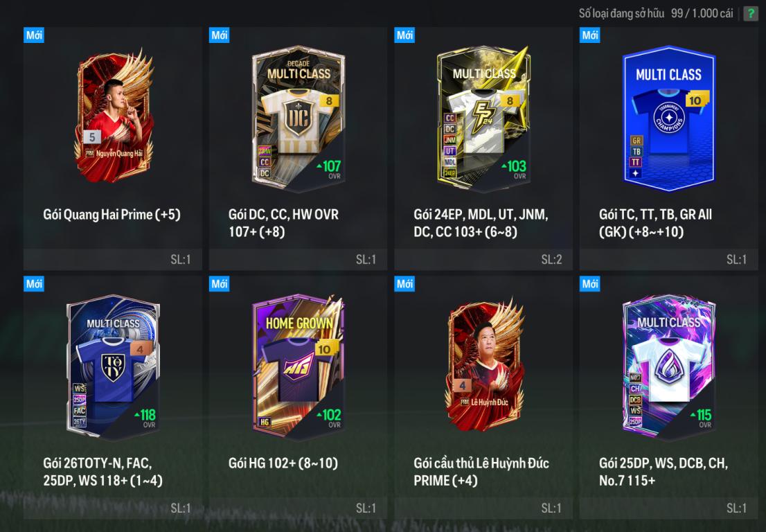
Task: Click the SL:2 quantity bar of 24EP pack
Action: click(483, 259)
